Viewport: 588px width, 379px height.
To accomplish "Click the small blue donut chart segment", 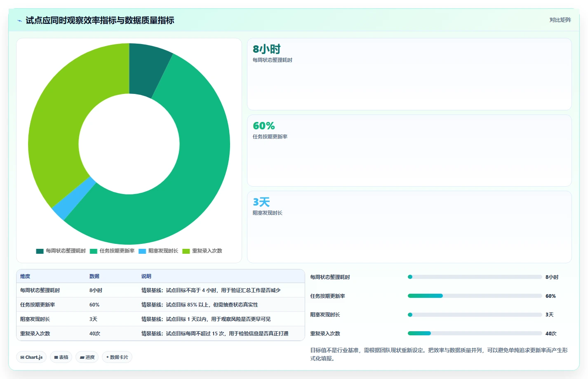I will coord(74,199).
